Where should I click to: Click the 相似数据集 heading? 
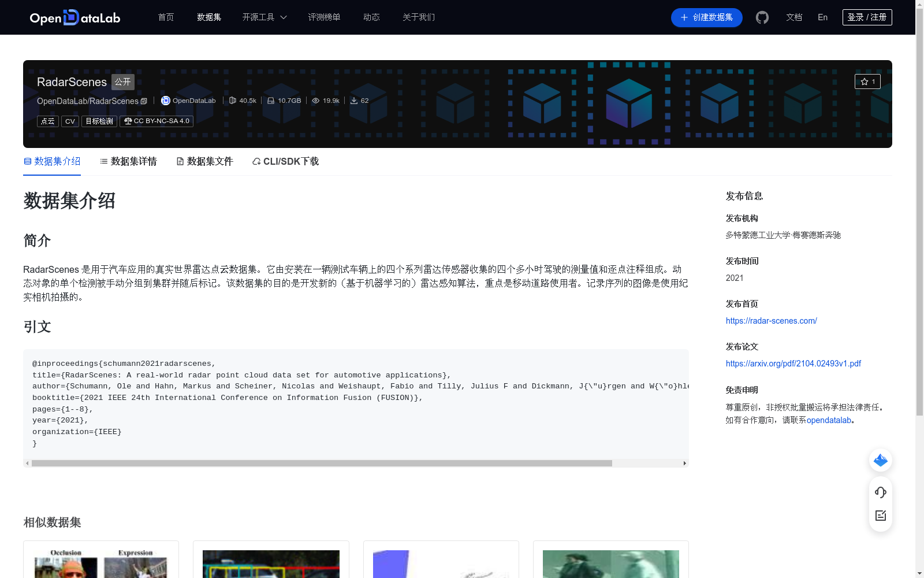[52, 523]
